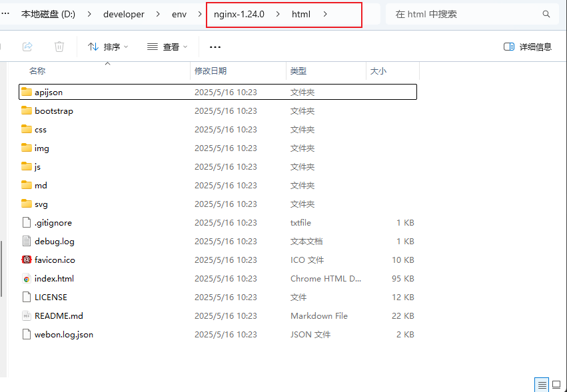
Task: Click the trash delete icon in toolbar
Action: [x=59, y=47]
